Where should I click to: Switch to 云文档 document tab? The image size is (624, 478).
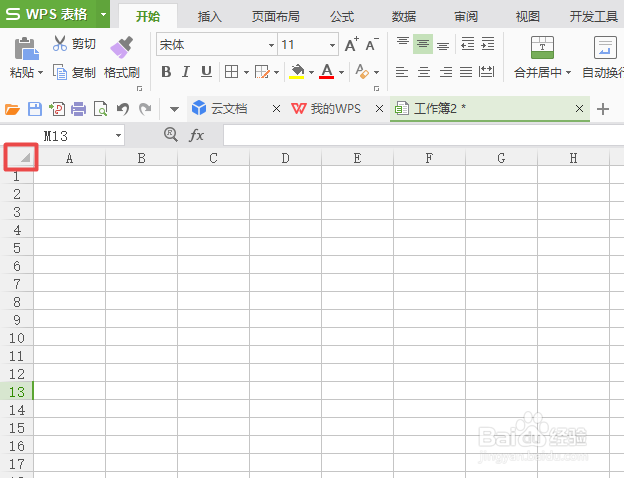pyautogui.click(x=229, y=108)
